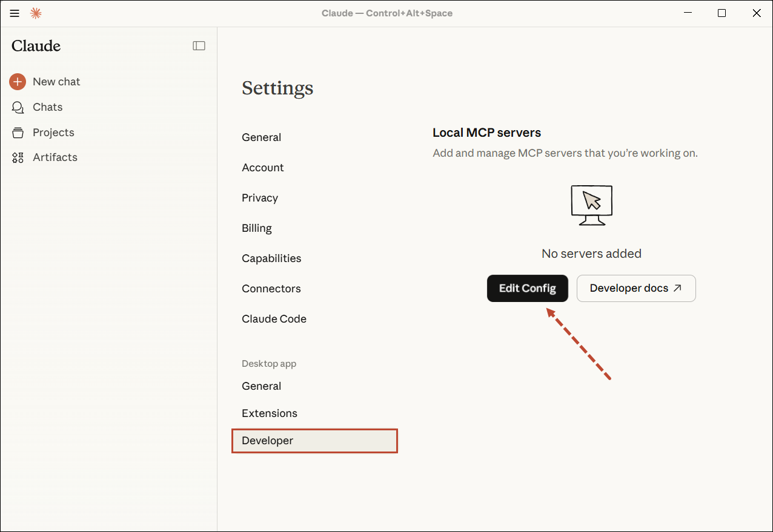Close the Claude window
This screenshot has height=532, width=773.
(x=756, y=13)
